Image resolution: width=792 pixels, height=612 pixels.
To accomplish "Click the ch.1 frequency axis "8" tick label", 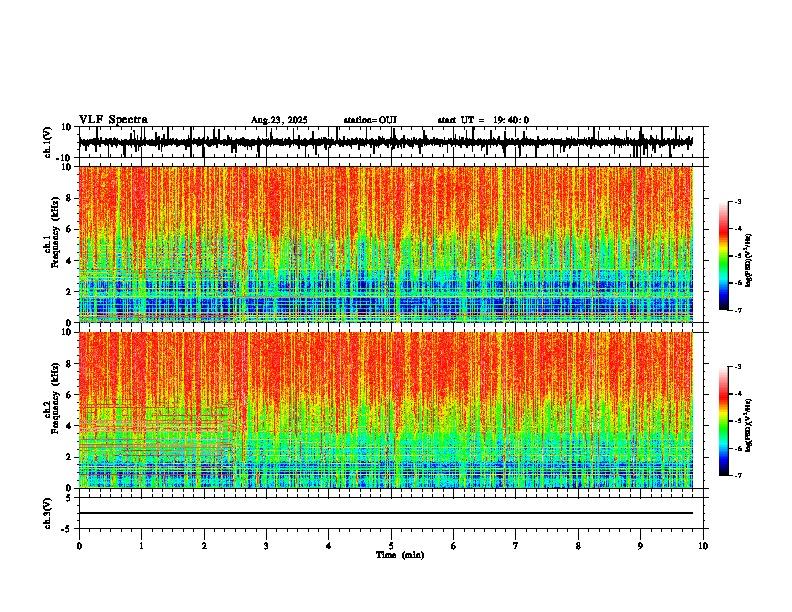I will click(x=70, y=198).
